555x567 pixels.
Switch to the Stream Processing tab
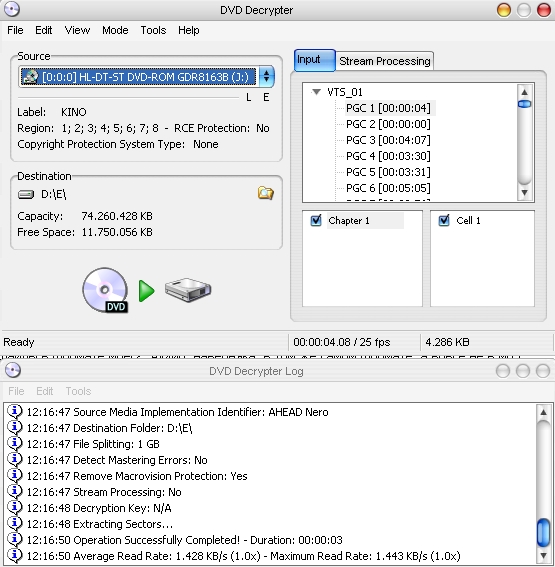385,61
